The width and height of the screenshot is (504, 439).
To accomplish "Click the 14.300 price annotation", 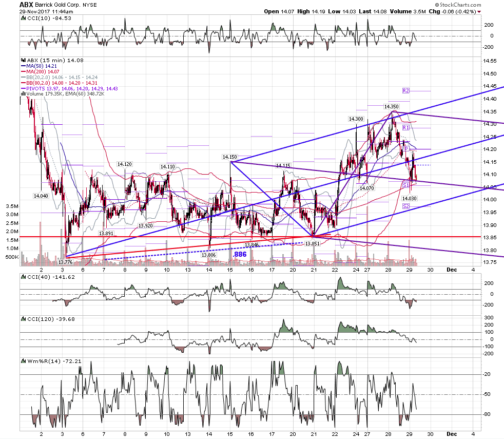I will point(356,119).
